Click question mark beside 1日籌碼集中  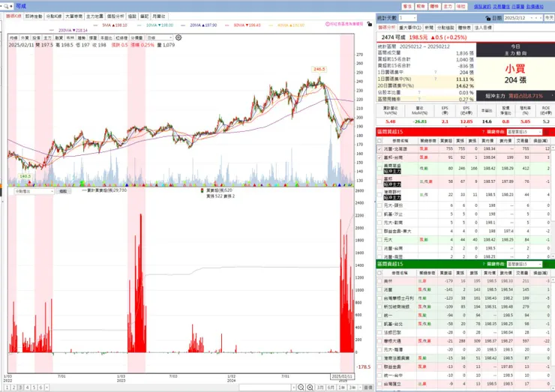point(435,72)
